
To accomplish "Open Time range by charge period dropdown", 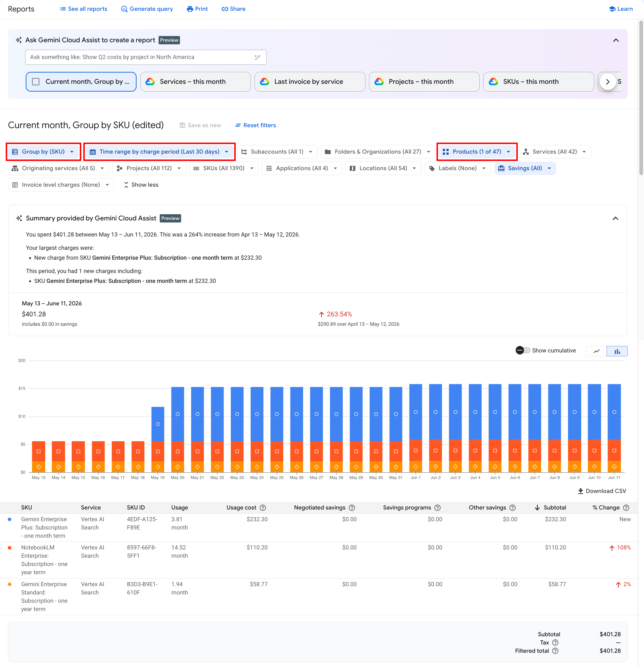I will point(159,152).
